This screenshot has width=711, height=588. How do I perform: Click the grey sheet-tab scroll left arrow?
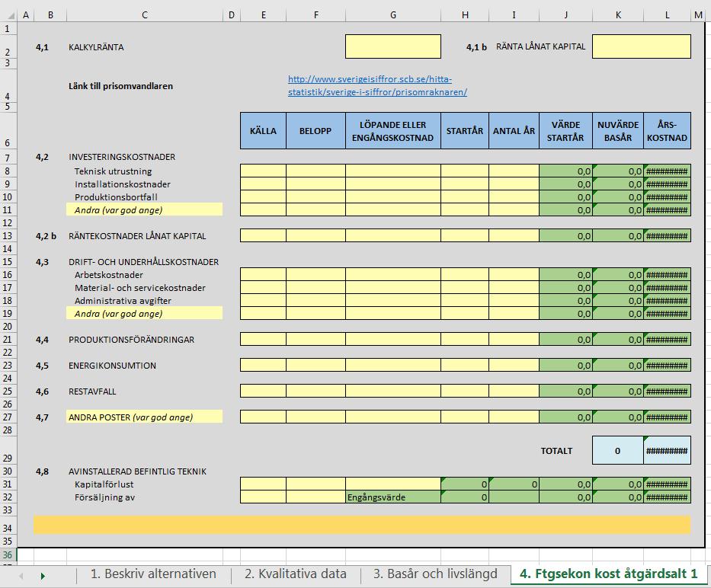(21, 577)
